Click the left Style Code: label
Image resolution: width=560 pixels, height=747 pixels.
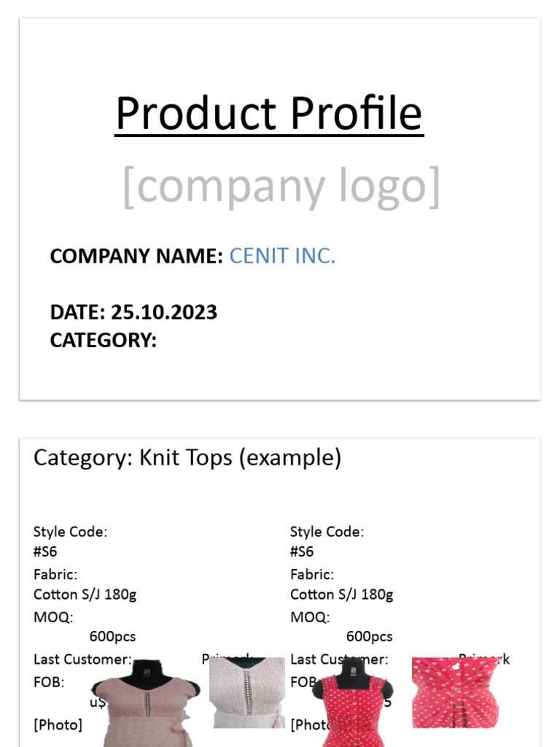(x=71, y=532)
